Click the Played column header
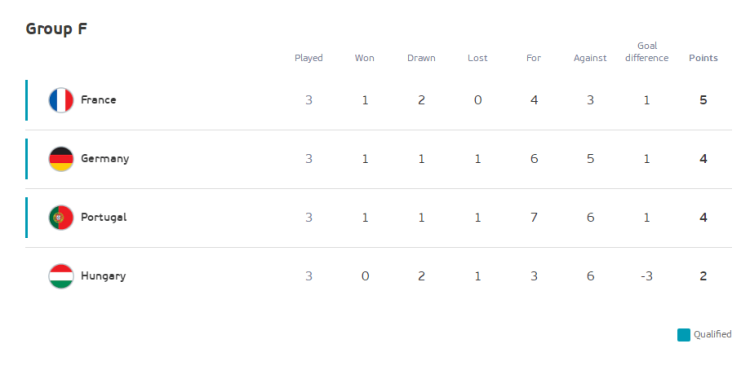 (309, 58)
